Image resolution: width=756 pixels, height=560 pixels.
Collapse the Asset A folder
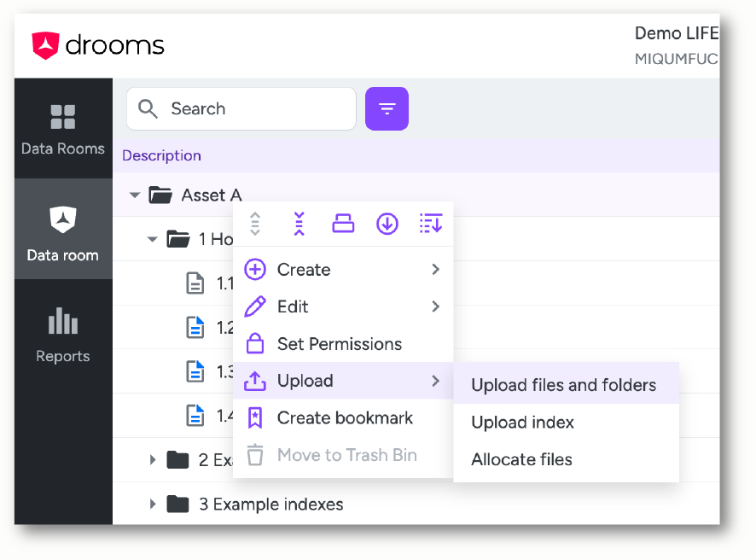[x=135, y=195]
